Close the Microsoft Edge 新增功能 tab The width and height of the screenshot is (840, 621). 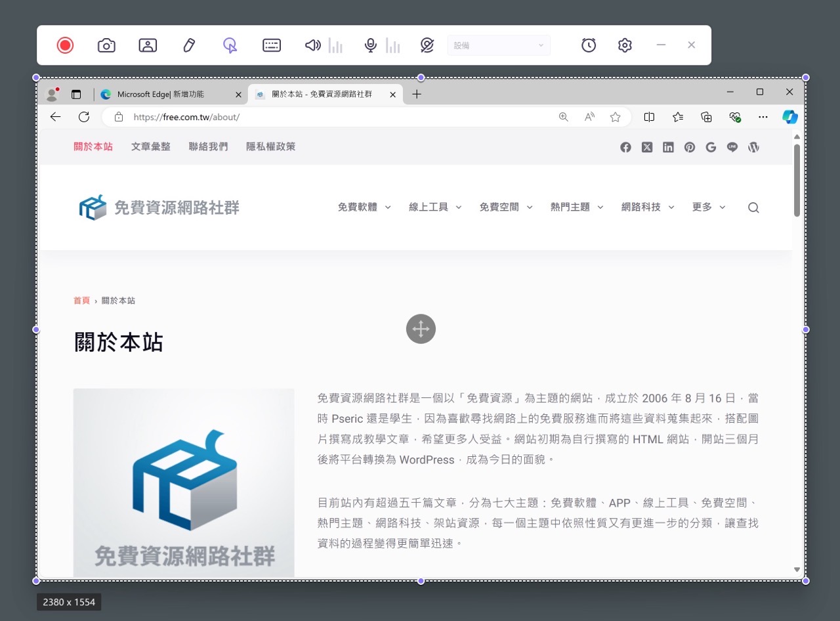click(238, 95)
